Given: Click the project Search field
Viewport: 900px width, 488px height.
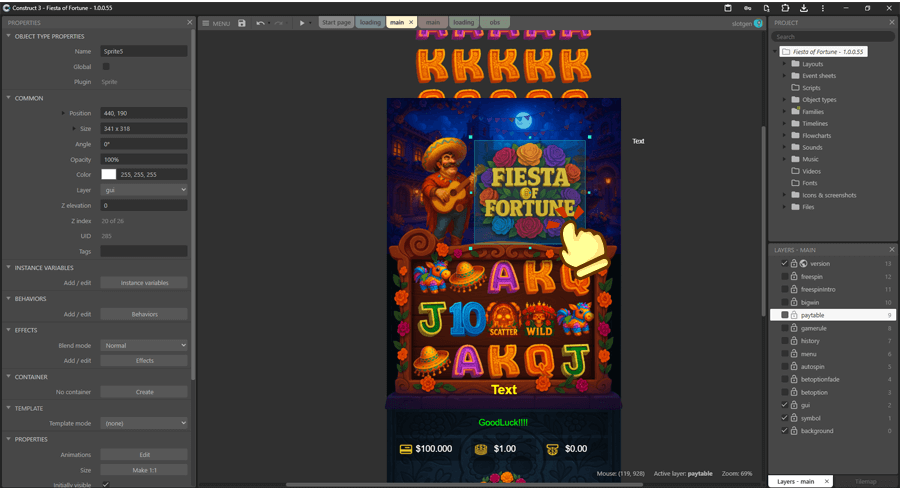Looking at the screenshot, I should click(833, 37).
